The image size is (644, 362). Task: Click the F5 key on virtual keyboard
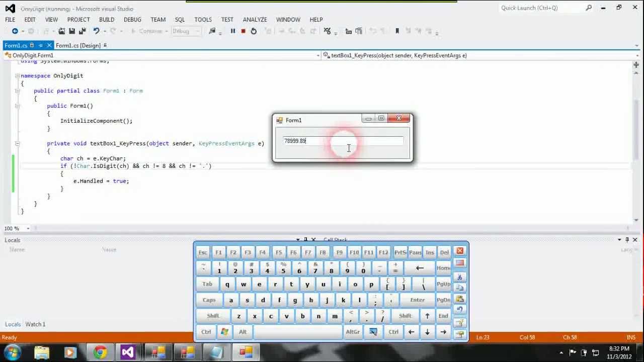[278, 252]
